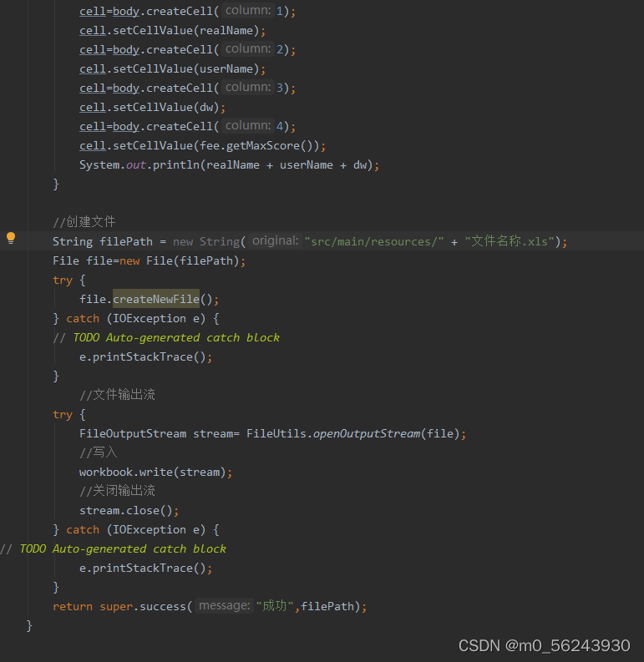The image size is (644, 662).
Task: Click the filePath variable declaration
Action: [126, 241]
